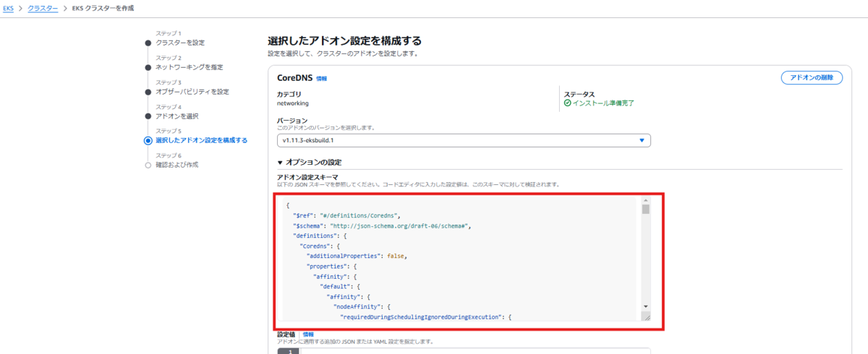
Task: Click the "additionalProperties": false line
Action: 357,256
